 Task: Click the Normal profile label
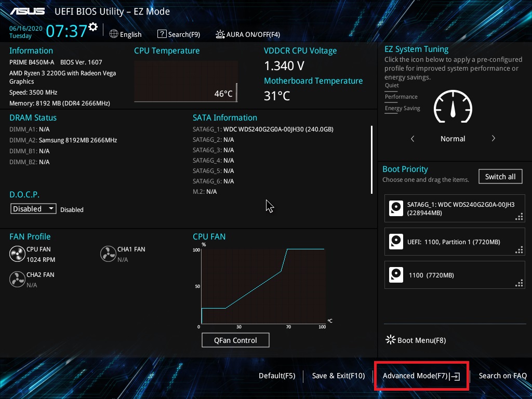point(453,138)
